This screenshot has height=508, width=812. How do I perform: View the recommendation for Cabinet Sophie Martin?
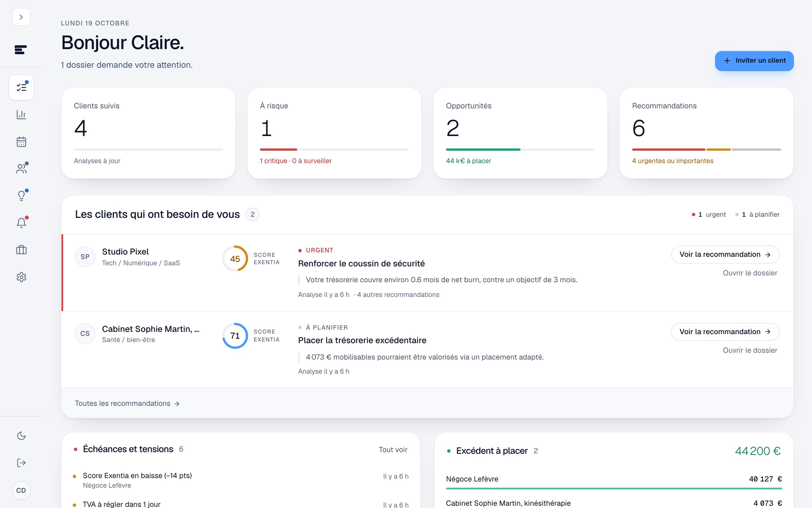[x=725, y=332]
